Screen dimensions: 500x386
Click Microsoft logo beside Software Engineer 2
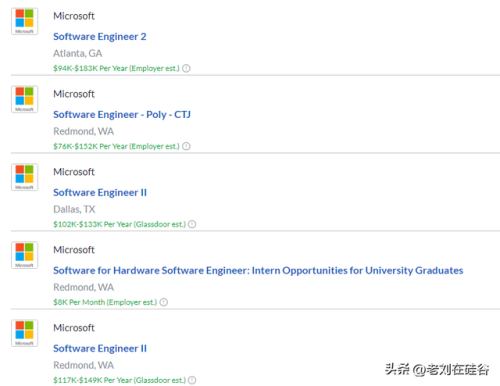coord(24,21)
